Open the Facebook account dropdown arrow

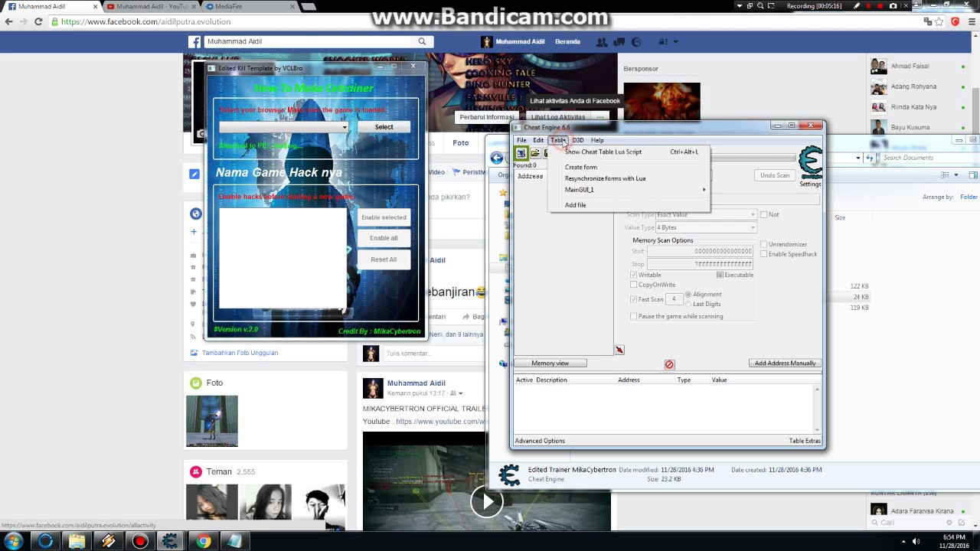coord(675,42)
